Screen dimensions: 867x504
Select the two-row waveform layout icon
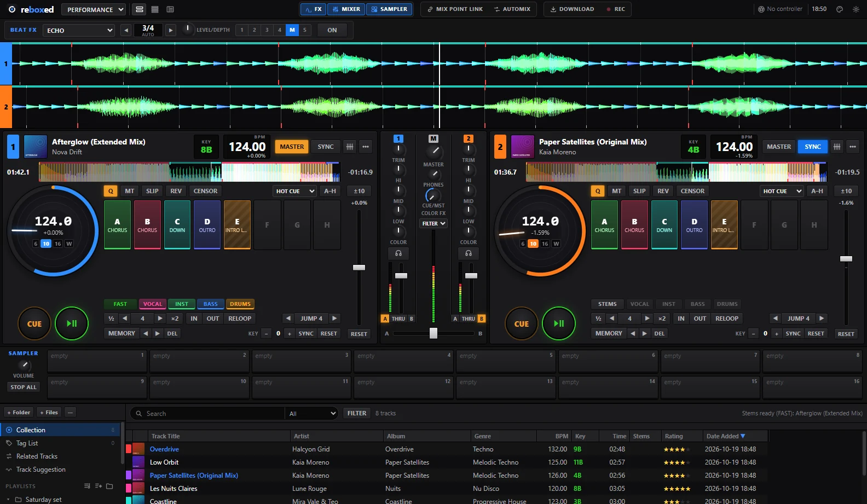140,9
